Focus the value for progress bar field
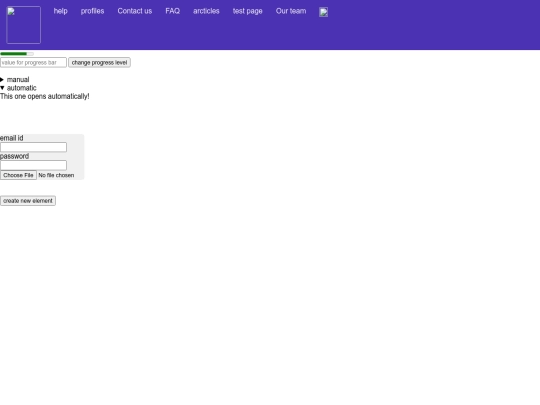The height and width of the screenshot is (405, 540). (33, 62)
